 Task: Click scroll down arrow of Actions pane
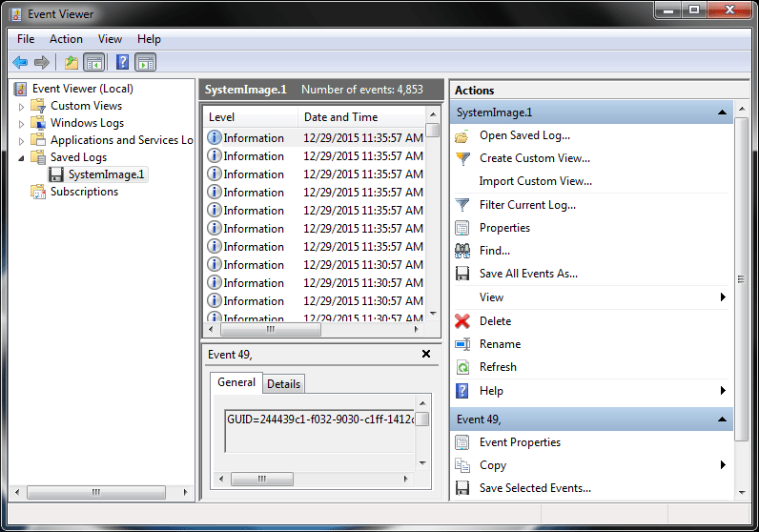(x=742, y=493)
